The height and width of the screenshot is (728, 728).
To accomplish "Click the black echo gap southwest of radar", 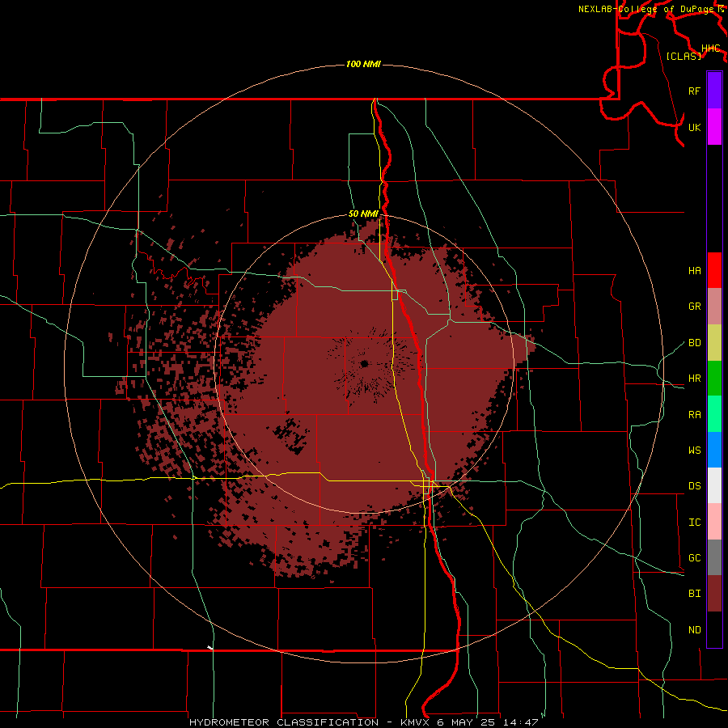I will 291,435.
